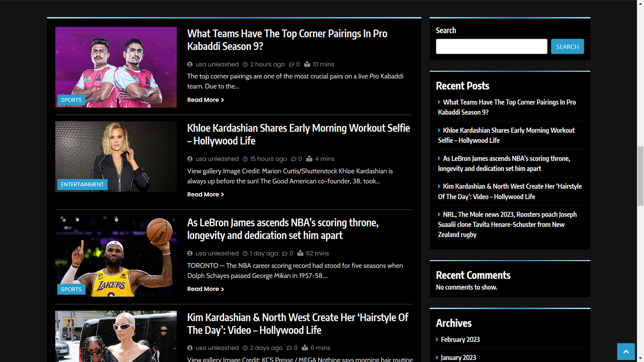The width and height of the screenshot is (644, 362).
Task: Click 'No comments to show.' text
Action: (x=466, y=287)
